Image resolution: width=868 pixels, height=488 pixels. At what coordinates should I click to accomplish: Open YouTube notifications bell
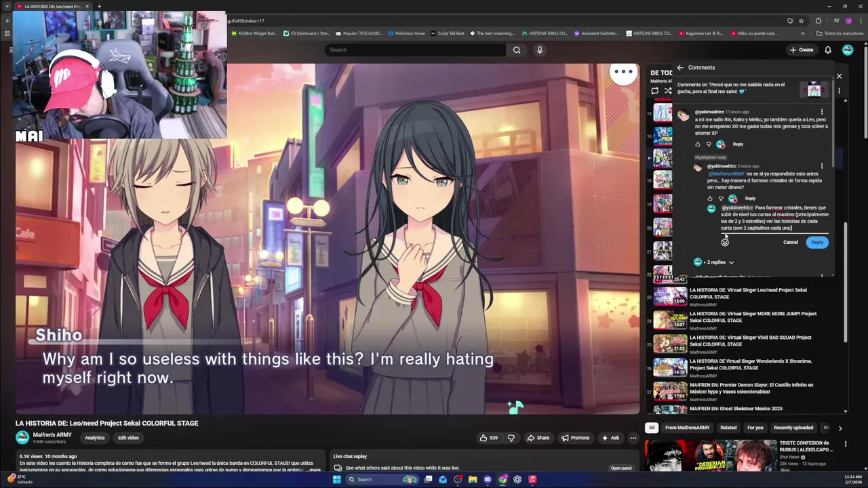pos(828,49)
